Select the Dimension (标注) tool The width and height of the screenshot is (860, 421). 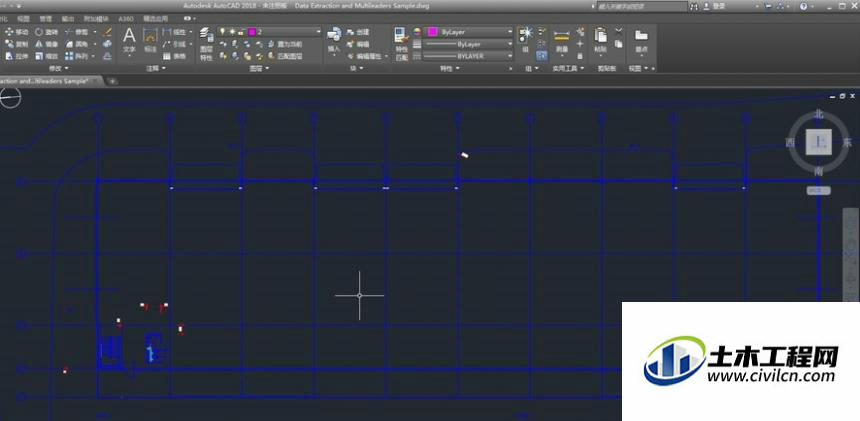click(x=150, y=42)
